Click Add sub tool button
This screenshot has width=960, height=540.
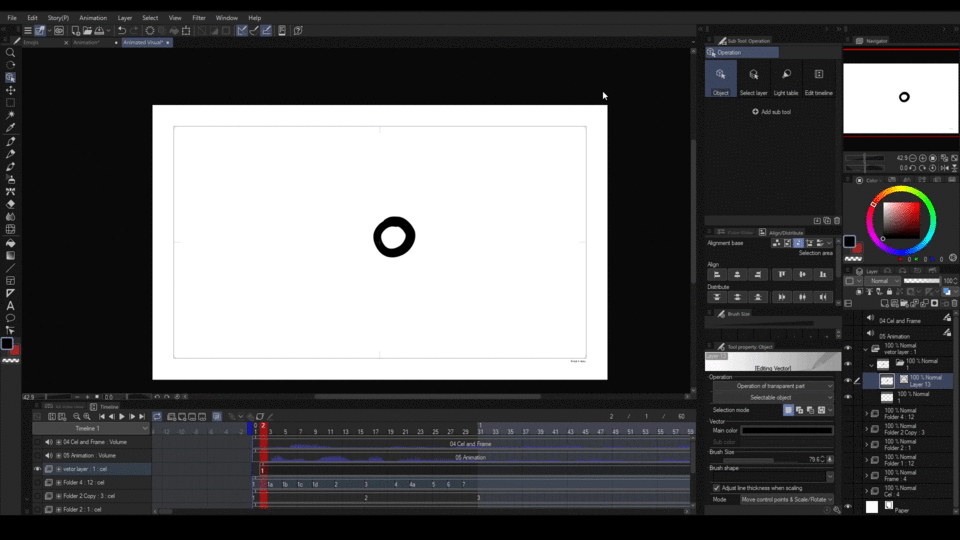coord(771,112)
